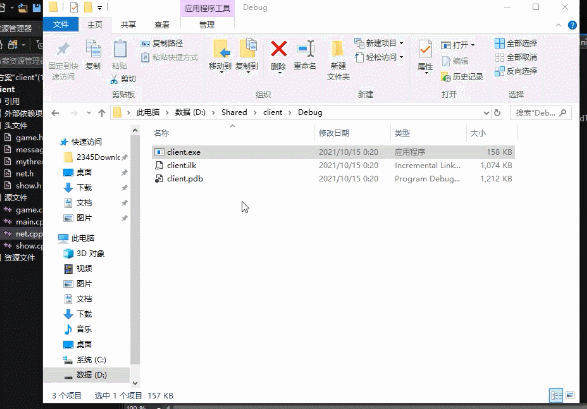
Task: Click Select All in the ribbon
Action: [516, 43]
